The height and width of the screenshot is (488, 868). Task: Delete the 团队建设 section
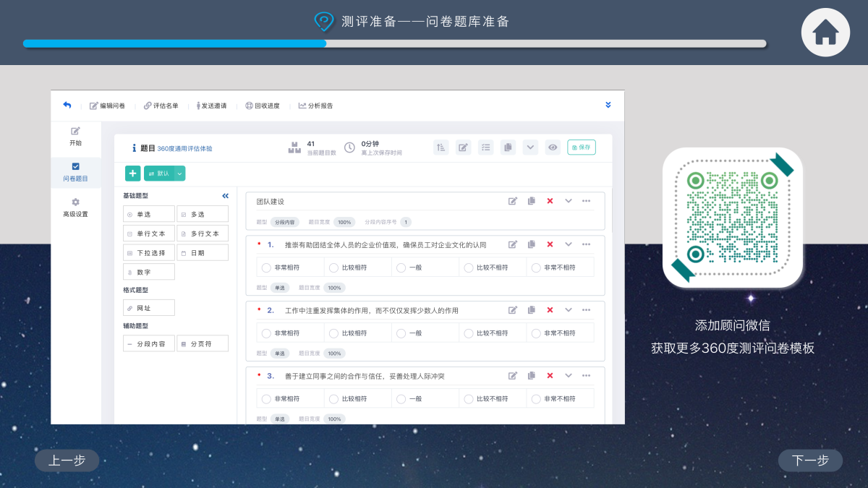550,201
